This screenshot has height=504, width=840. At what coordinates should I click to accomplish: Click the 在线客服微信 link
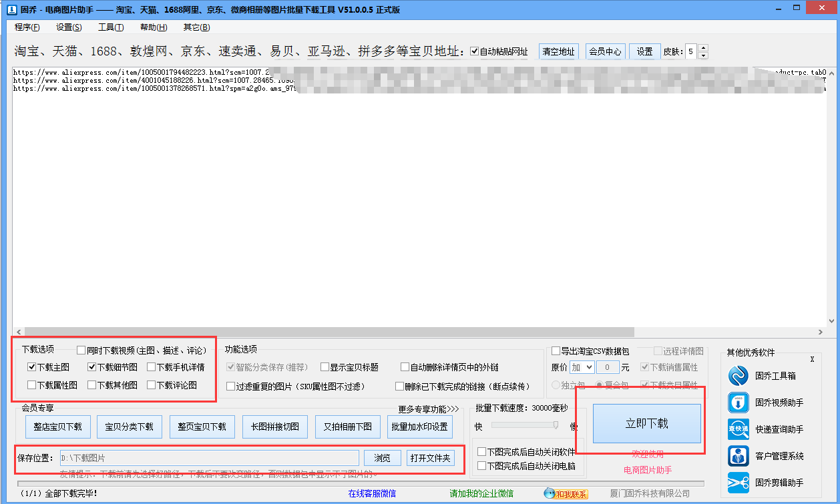pyautogui.click(x=372, y=494)
